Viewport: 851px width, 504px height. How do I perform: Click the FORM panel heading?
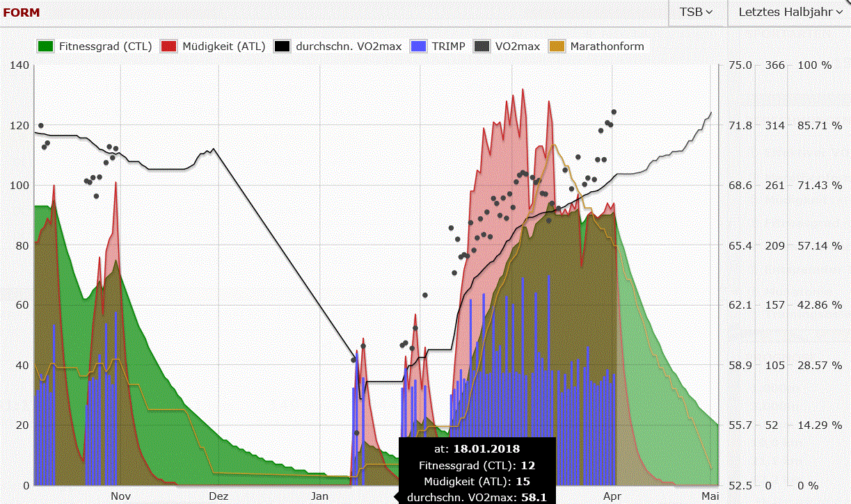[x=22, y=13]
